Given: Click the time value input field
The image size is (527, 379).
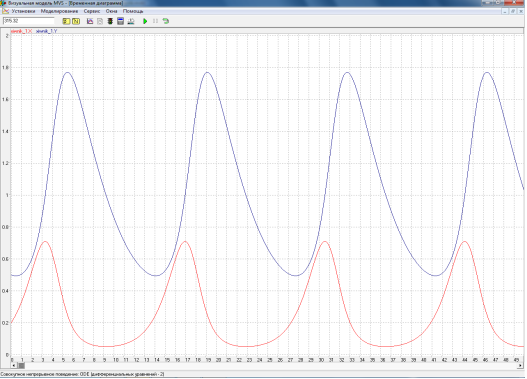Looking at the screenshot, I should pos(29,21).
